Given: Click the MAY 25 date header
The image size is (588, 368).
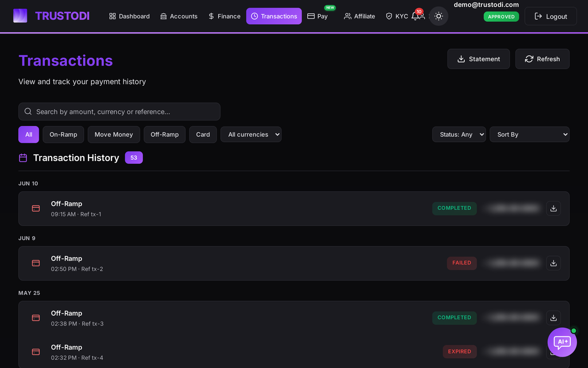Looking at the screenshot, I should pyautogui.click(x=29, y=293).
